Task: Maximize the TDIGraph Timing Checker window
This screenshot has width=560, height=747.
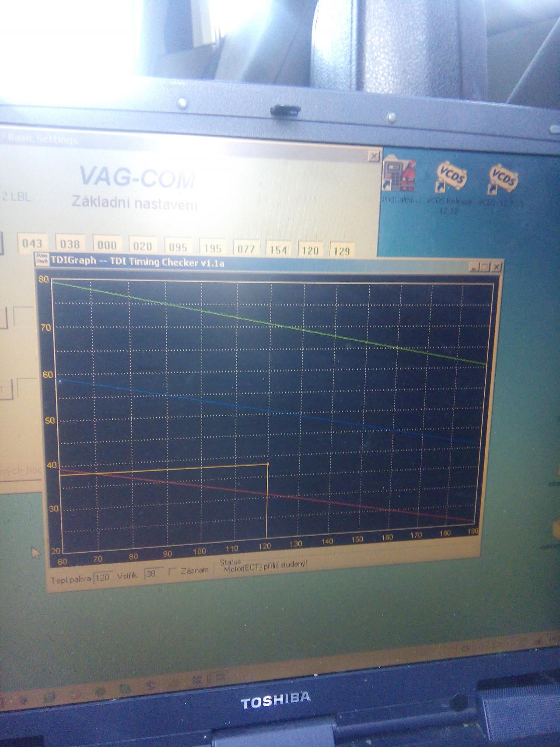Action: [x=485, y=267]
